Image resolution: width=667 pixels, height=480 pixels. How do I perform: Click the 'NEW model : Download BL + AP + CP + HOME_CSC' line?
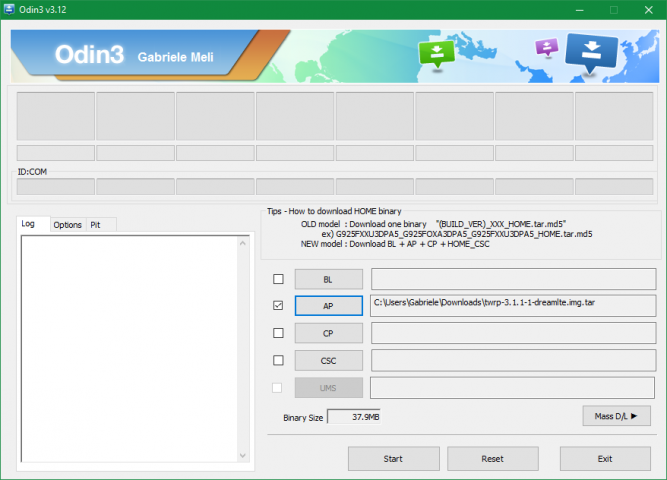(x=395, y=244)
